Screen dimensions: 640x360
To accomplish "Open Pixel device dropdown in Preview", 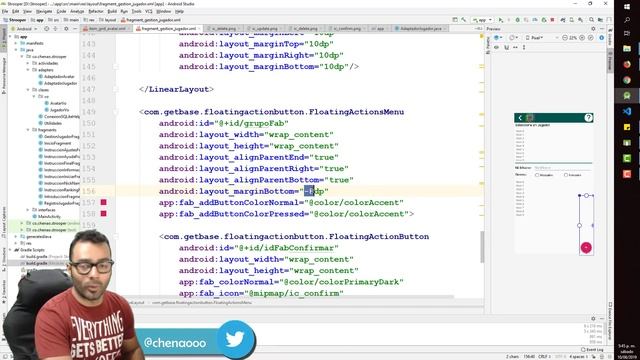I will tap(535, 38).
